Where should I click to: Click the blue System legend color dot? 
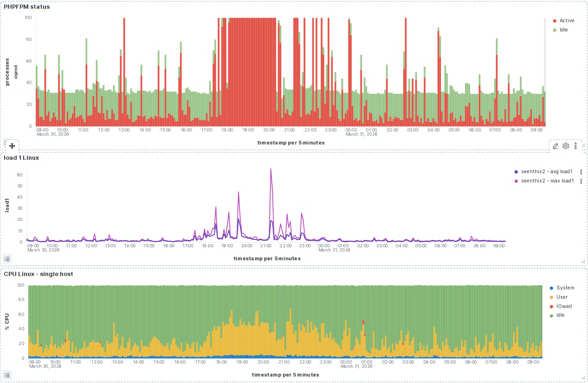point(551,288)
